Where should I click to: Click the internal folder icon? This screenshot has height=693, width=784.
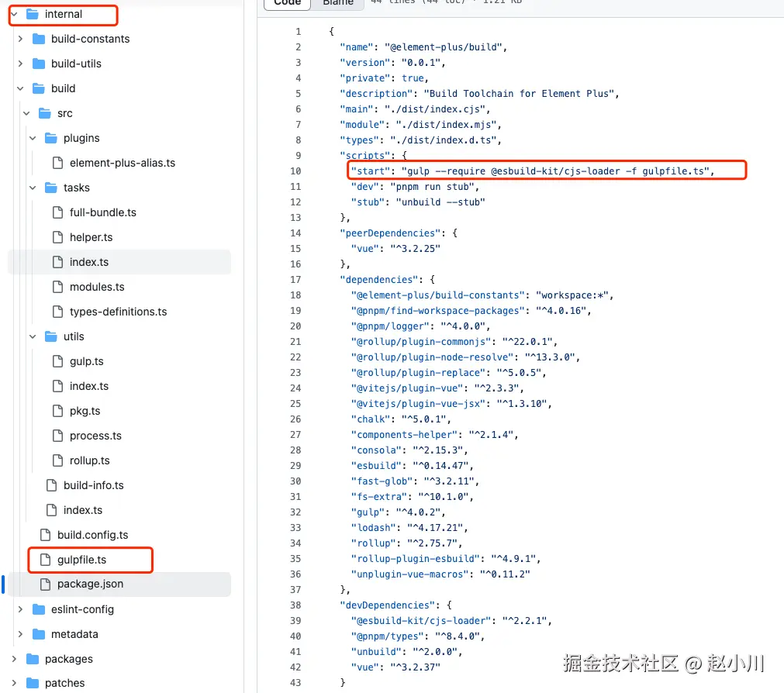click(33, 14)
